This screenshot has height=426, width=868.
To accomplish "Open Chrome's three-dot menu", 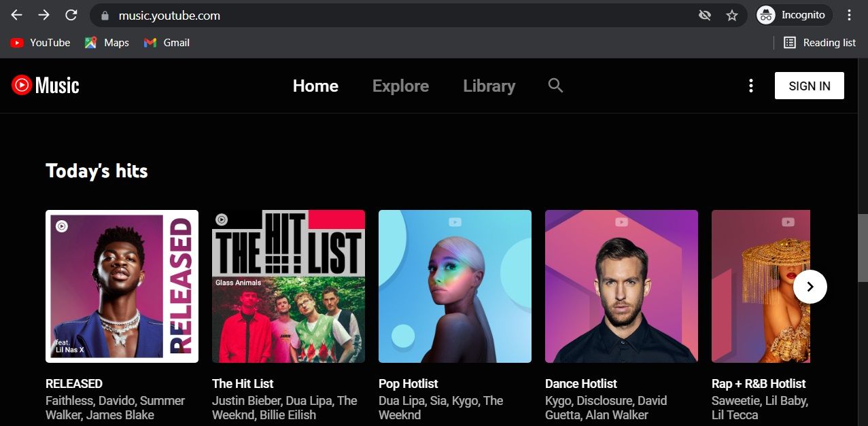I will point(849,15).
